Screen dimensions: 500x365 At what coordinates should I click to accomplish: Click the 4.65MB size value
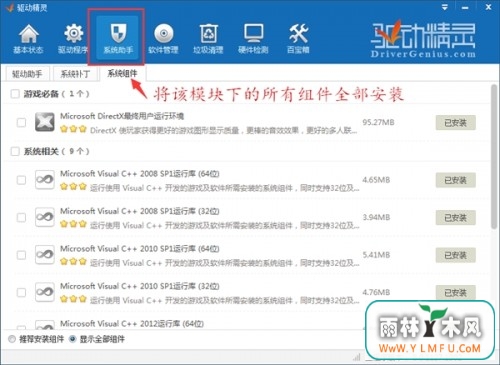pyautogui.click(x=376, y=180)
